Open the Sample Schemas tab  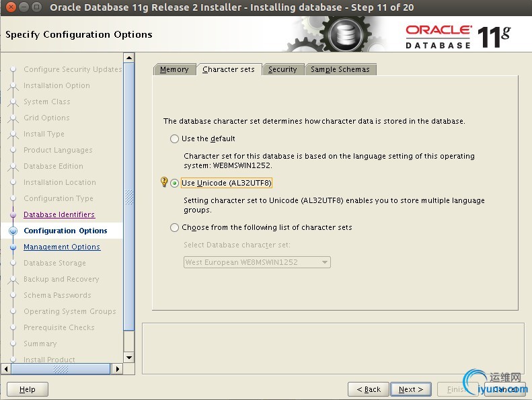click(340, 69)
